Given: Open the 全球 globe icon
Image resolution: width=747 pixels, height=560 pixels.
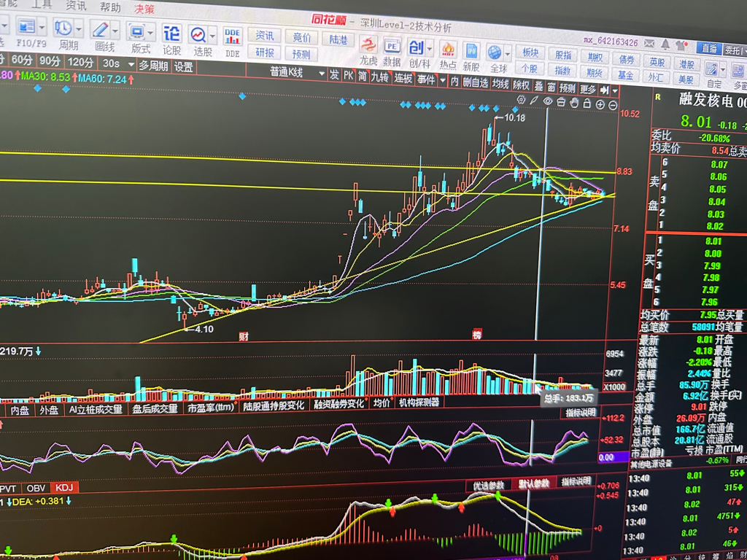Looking at the screenshot, I should pos(495,52).
